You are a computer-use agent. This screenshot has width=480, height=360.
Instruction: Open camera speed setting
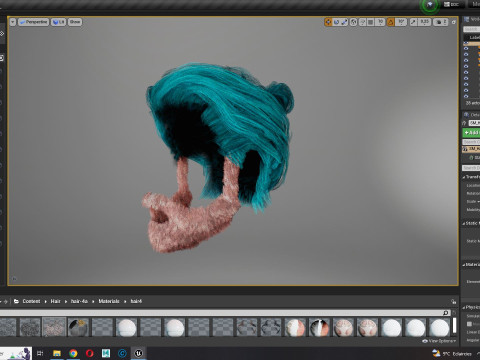[441, 22]
